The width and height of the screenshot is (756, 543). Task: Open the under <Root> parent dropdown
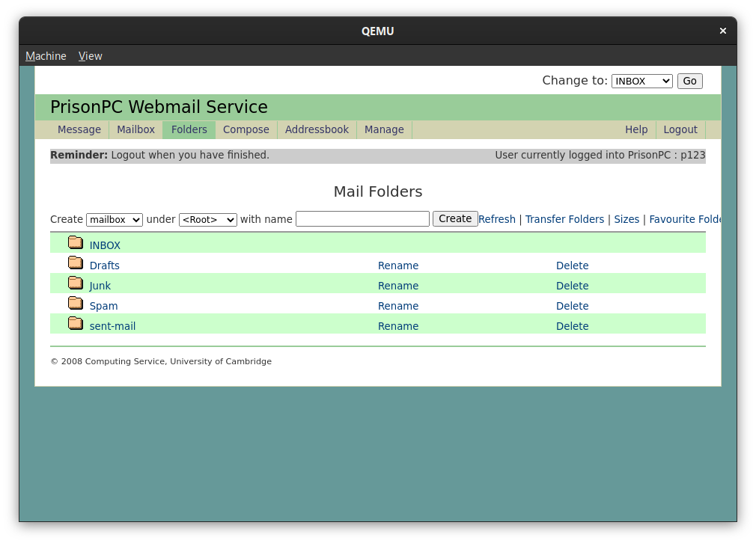[208, 220]
